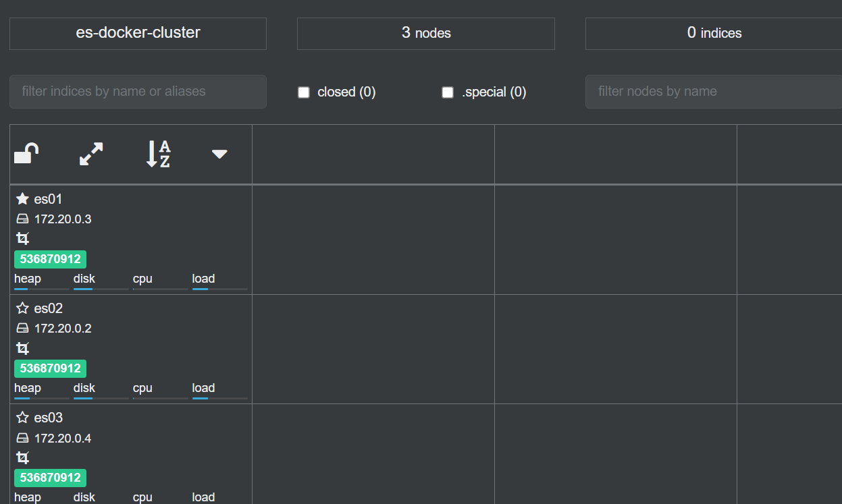842x504 pixels.
Task: Click the es01 green 536870912 badge
Action: tap(50, 259)
